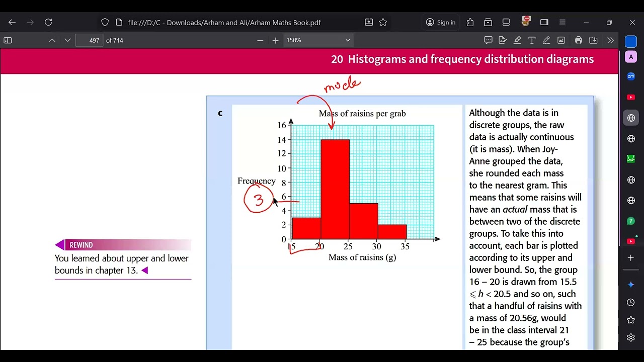
Task: Save page to Pocket-style download icon
Action: [369, 22]
